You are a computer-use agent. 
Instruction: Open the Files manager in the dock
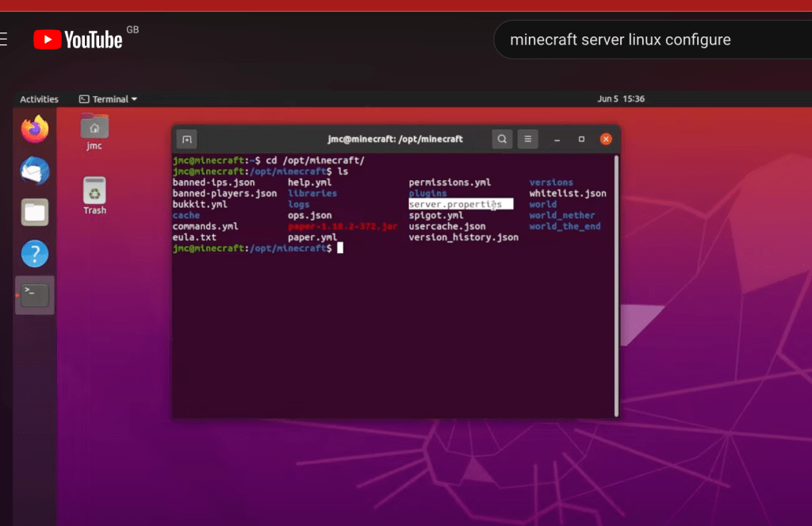(35, 212)
